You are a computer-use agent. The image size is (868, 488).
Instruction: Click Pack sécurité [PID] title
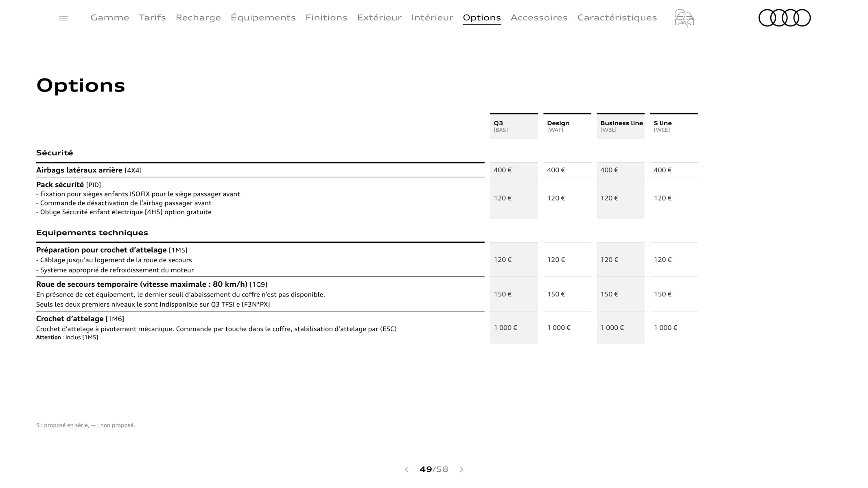pyautogui.click(x=68, y=185)
